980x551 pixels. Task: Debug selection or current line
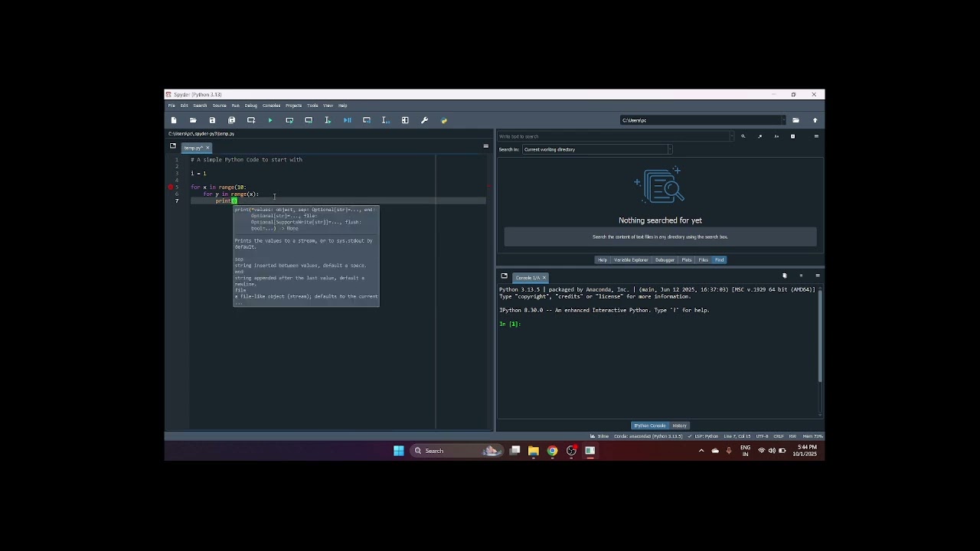coord(386,120)
